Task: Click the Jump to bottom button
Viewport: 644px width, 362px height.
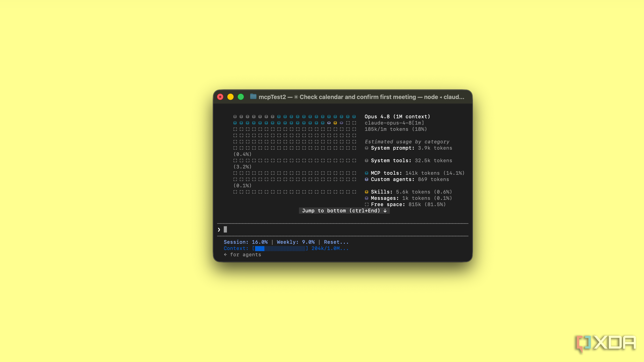Action: point(344,211)
